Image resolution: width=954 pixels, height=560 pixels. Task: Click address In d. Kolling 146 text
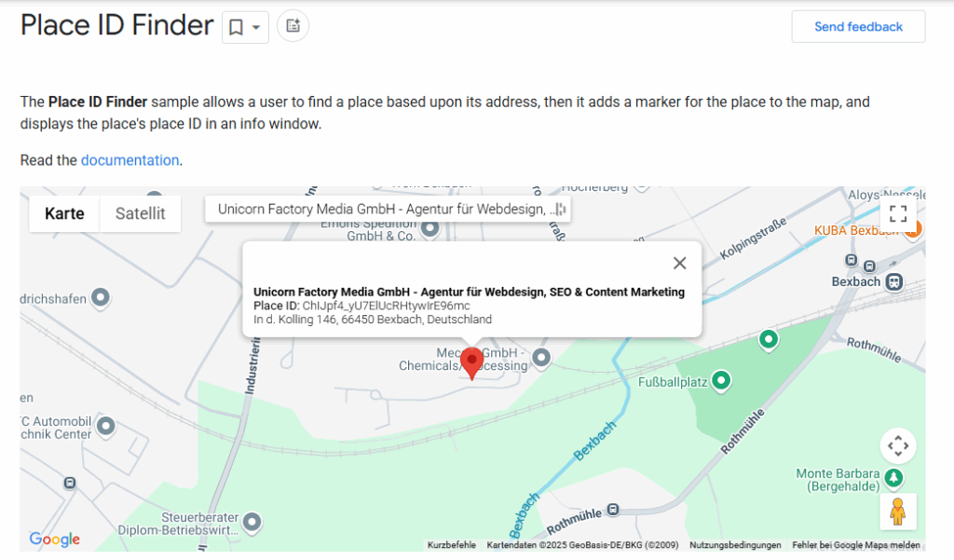(x=373, y=320)
